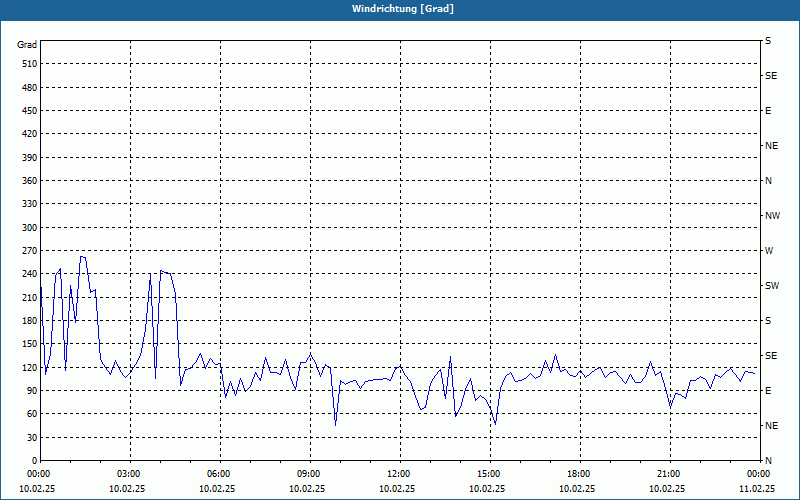800x500 pixels.
Task: Click the 420 degree axis label
Action: (30, 134)
